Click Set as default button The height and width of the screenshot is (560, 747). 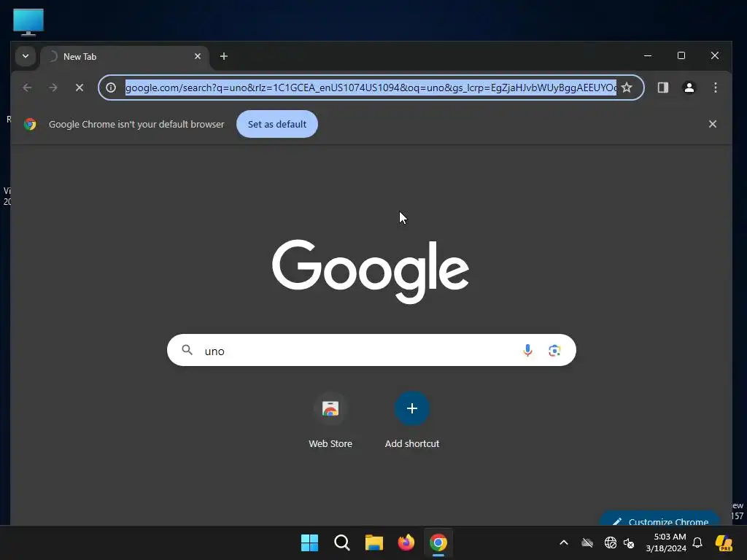[277, 124]
